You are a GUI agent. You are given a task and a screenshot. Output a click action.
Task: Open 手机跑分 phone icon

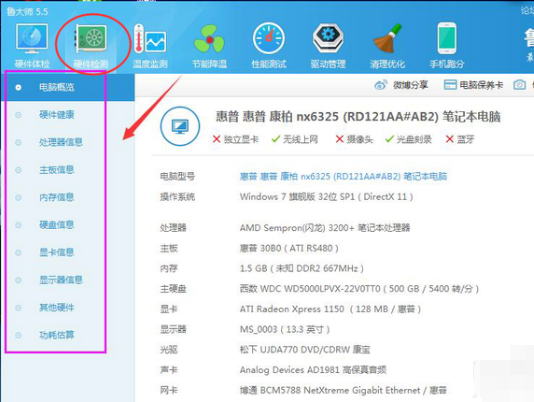coord(447,38)
